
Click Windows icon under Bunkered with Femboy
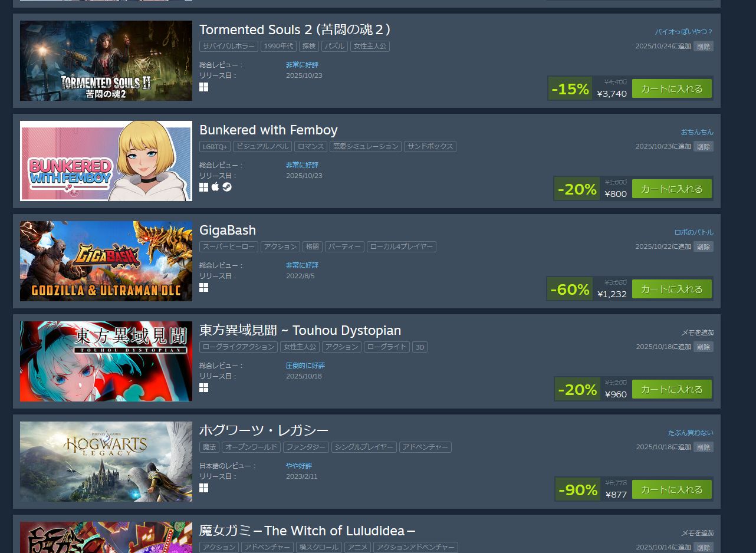203,187
